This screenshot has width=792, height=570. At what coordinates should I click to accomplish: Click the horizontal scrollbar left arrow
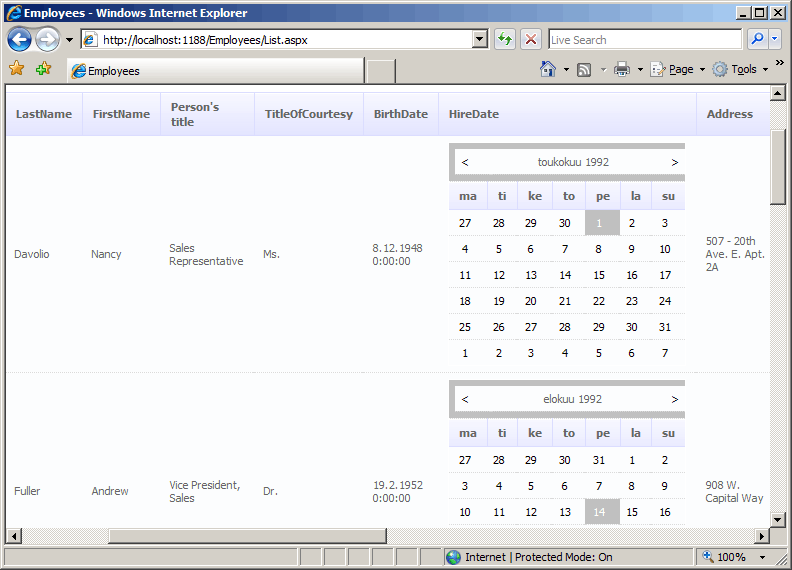(x=14, y=536)
